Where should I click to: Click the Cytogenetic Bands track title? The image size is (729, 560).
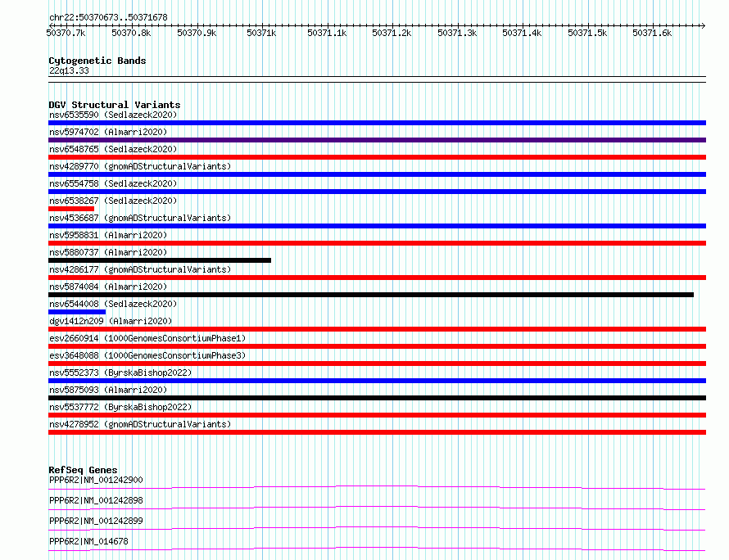point(97,61)
